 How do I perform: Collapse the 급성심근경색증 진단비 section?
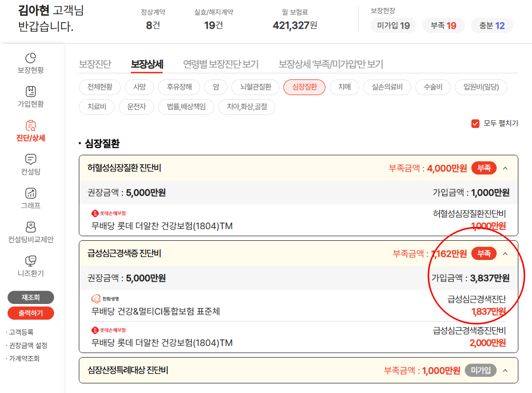506,254
